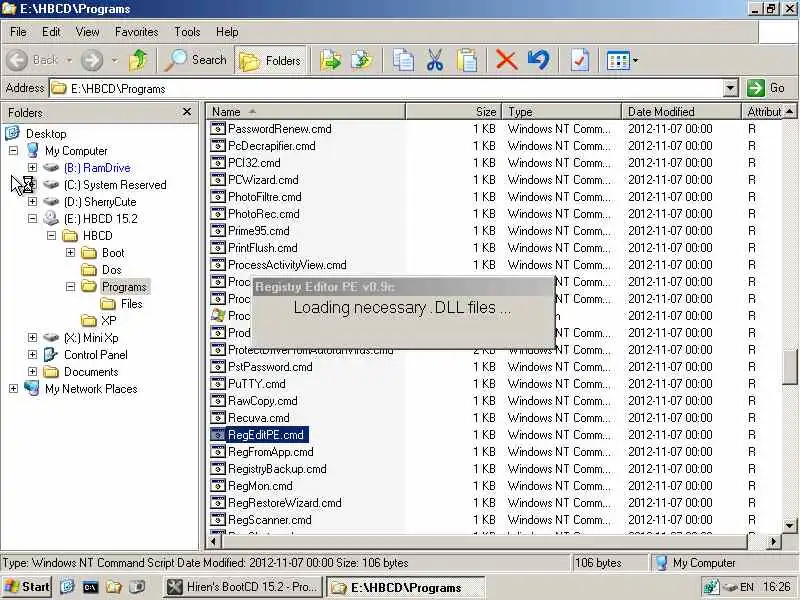This screenshot has height=600, width=800.
Task: Click the vertical scrollbar down arrow
Action: tap(790, 525)
